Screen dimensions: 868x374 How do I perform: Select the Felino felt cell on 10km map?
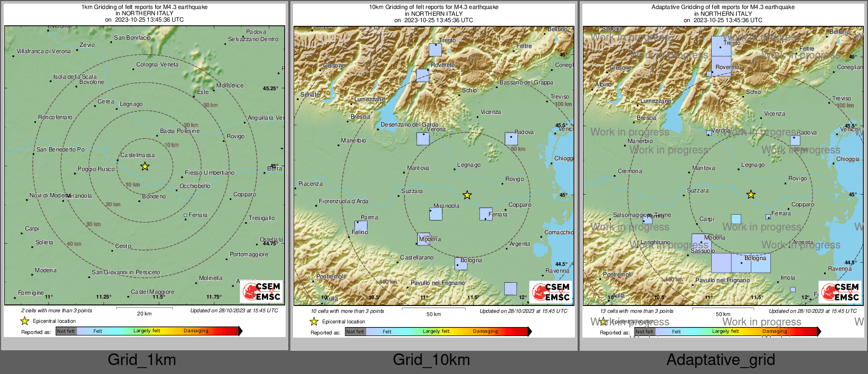(361, 227)
